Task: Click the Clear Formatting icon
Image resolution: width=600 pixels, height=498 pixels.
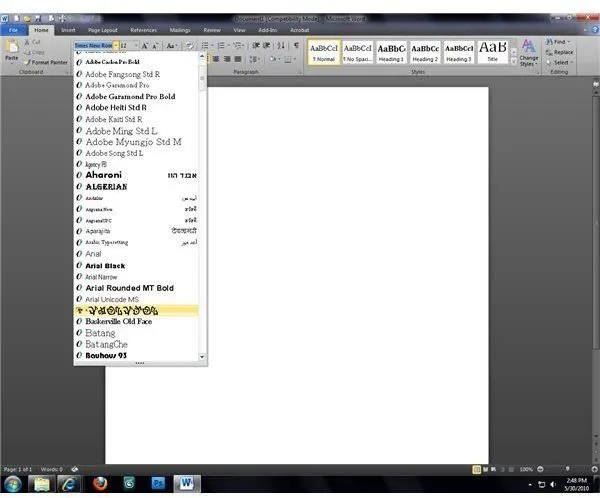Action: [189, 46]
